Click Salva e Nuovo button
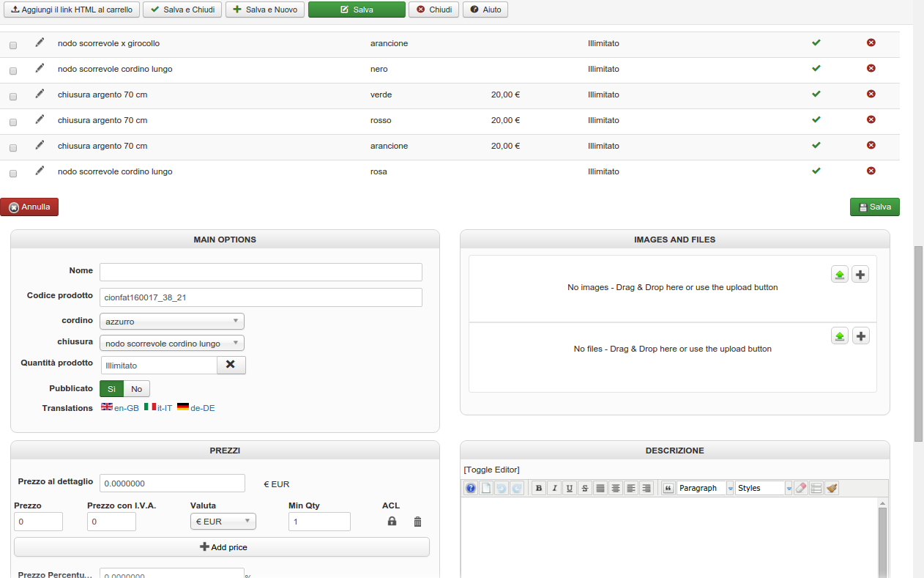924x578 pixels. tap(265, 10)
